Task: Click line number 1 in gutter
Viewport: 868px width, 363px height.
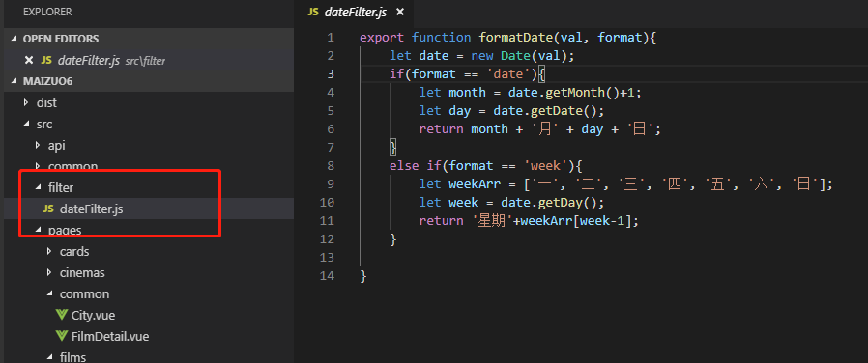Action: pos(331,38)
